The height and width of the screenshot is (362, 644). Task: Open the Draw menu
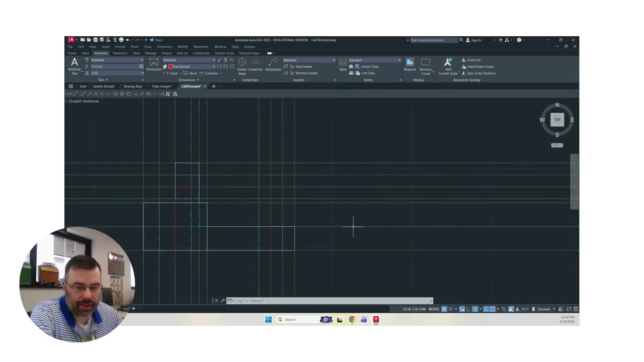(147, 46)
